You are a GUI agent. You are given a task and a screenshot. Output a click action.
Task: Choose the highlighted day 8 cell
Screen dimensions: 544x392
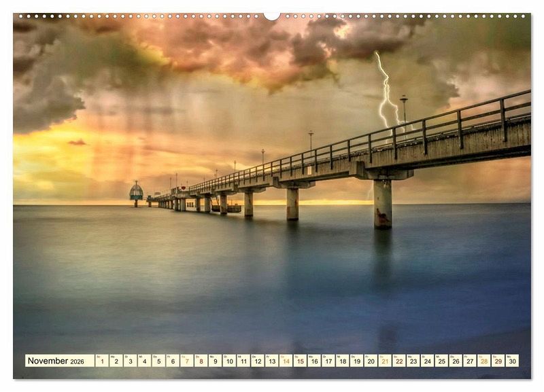(x=201, y=361)
